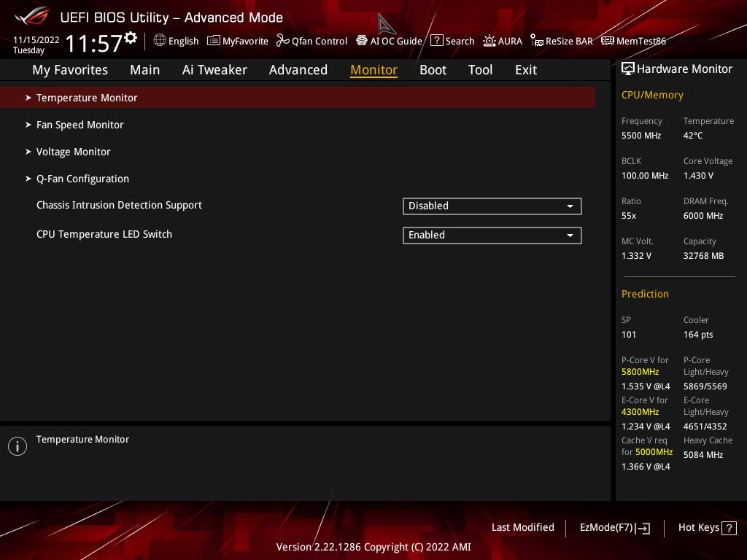The image size is (747, 560).
Task: Switch to My Favorites tab
Action: 70,70
